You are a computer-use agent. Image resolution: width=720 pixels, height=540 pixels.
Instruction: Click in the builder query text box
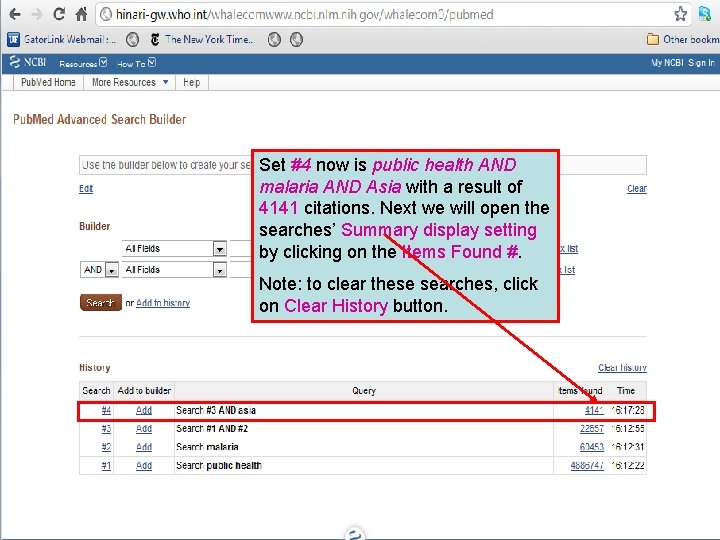point(363,165)
